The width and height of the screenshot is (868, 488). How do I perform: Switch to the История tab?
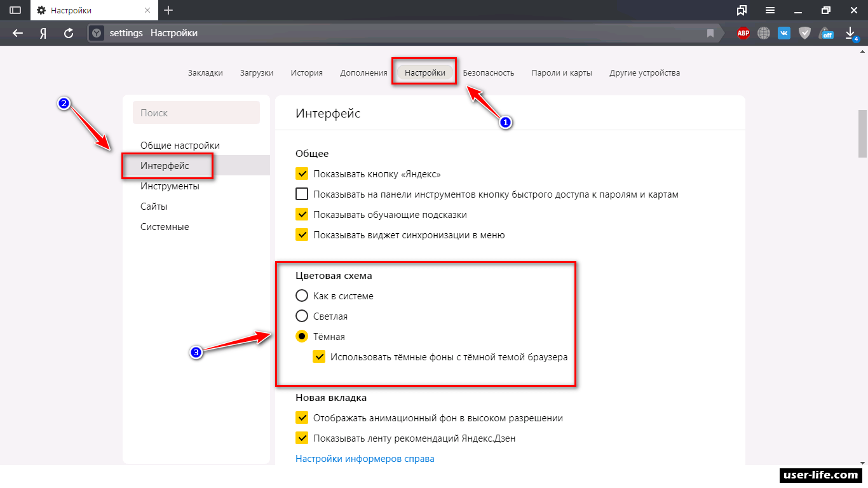click(x=307, y=72)
